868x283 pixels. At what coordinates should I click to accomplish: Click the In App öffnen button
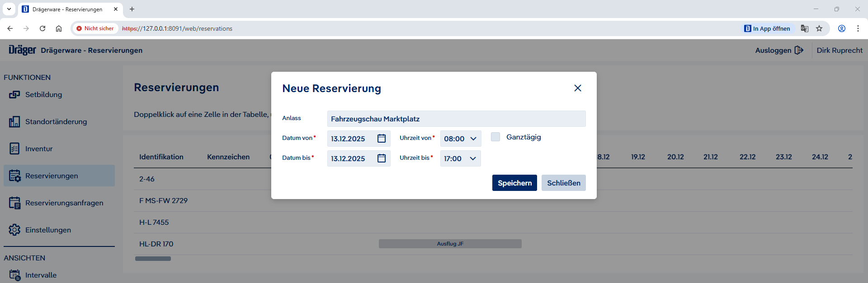pyautogui.click(x=767, y=28)
